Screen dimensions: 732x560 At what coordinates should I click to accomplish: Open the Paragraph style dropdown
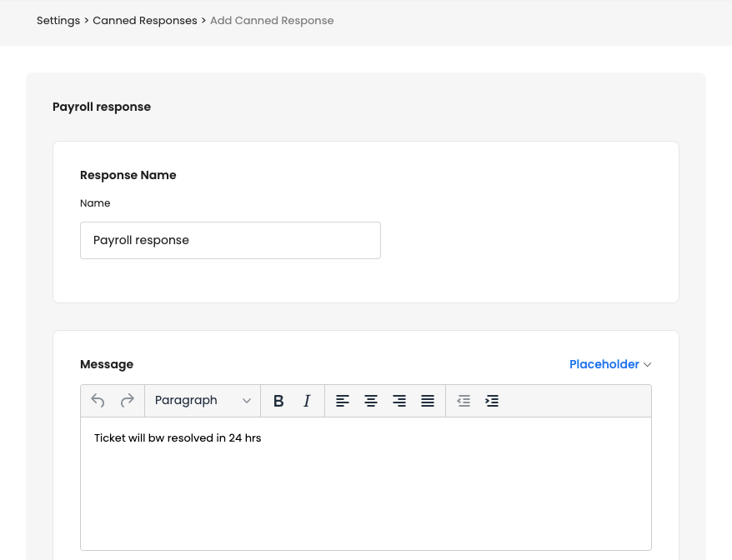pyautogui.click(x=203, y=401)
